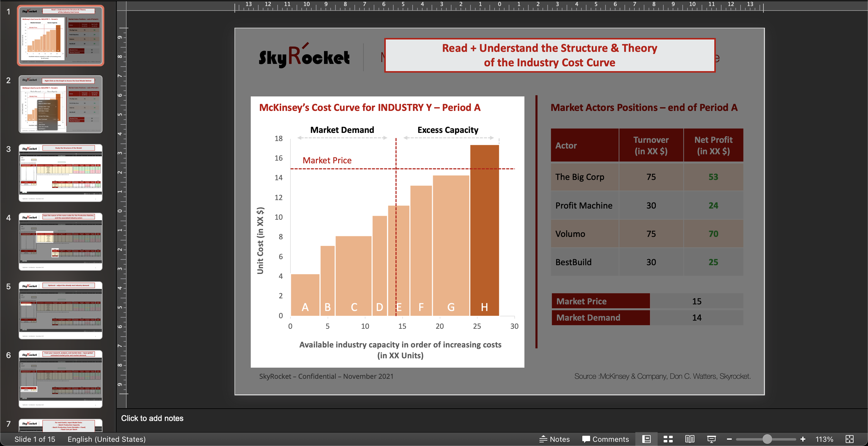The image size is (868, 446).
Task: Click the 'Market Price' chart annotation
Action: (x=327, y=160)
